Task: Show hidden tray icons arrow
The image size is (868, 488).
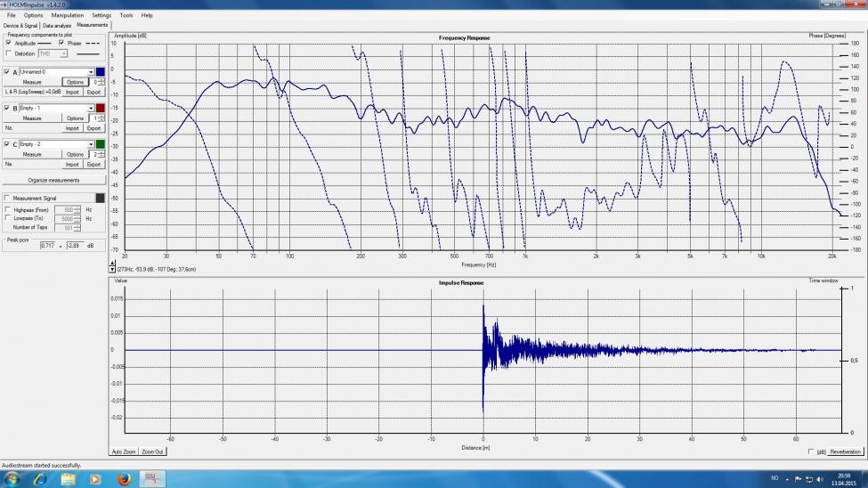Action: [x=787, y=480]
